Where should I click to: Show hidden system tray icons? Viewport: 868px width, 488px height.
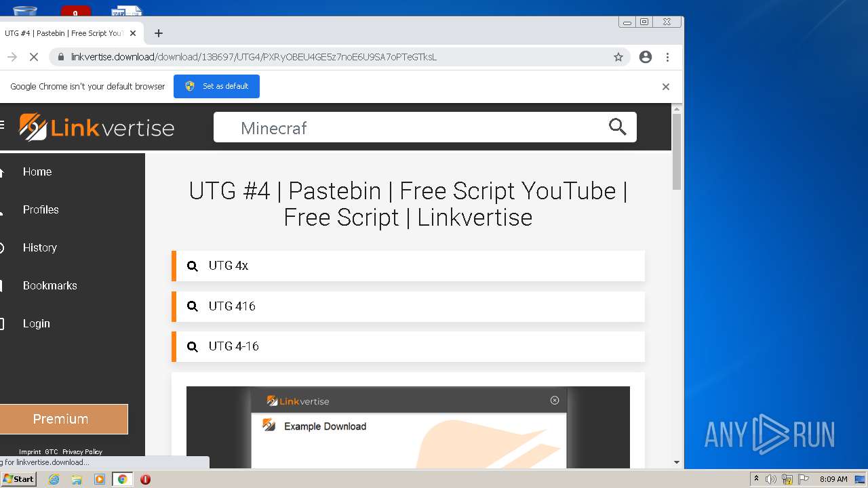tap(756, 479)
